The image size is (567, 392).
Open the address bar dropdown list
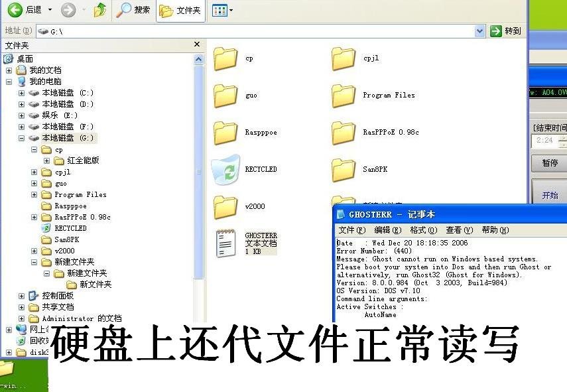pos(480,31)
